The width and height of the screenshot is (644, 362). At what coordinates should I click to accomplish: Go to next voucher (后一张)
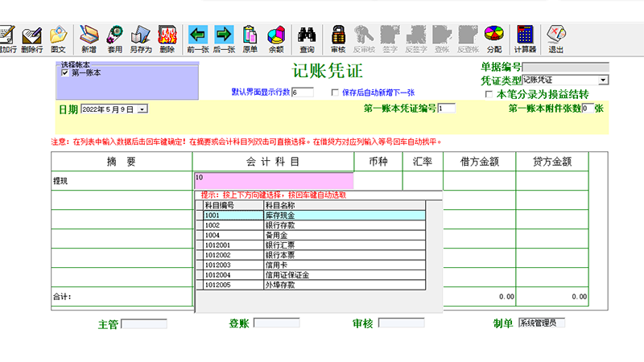click(x=224, y=39)
